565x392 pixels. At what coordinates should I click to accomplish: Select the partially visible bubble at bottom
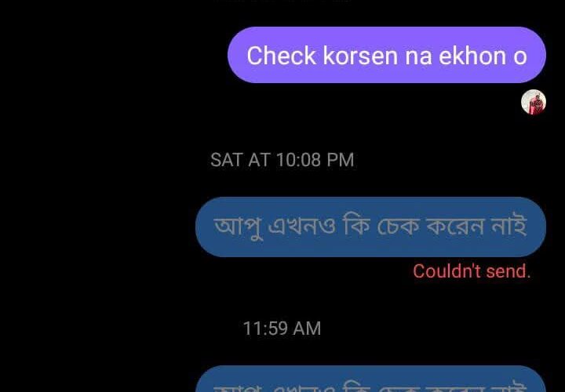coord(370,379)
